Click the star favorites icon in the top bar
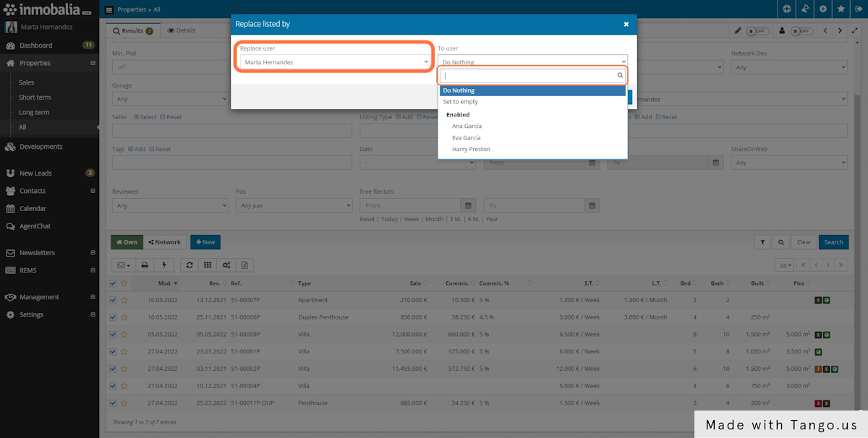868x438 pixels. [x=841, y=9]
